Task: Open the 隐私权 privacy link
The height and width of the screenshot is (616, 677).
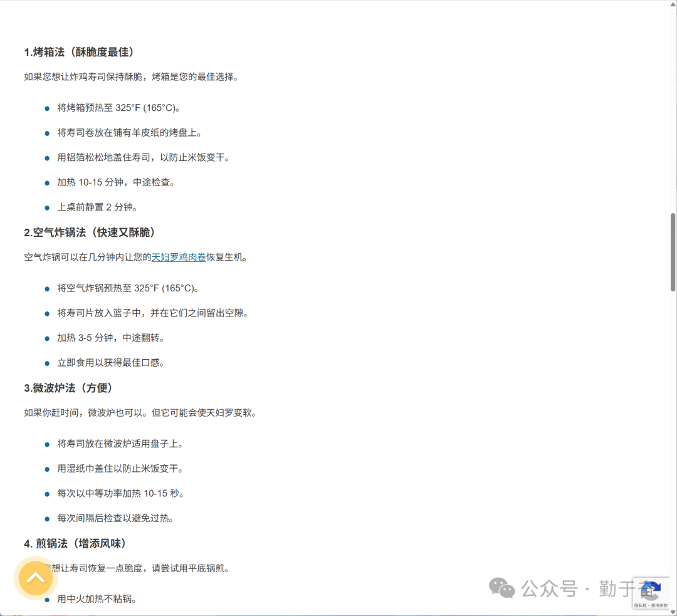Action: (640, 605)
